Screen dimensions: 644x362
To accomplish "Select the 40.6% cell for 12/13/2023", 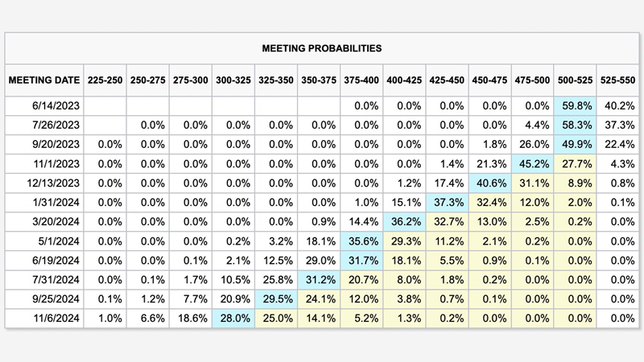I will pos(489,183).
